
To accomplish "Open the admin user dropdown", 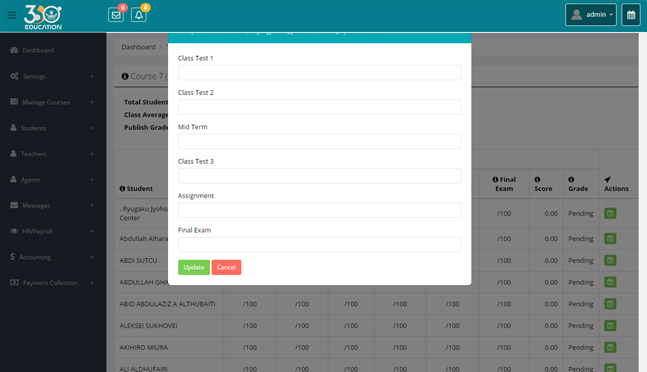I will tap(591, 15).
